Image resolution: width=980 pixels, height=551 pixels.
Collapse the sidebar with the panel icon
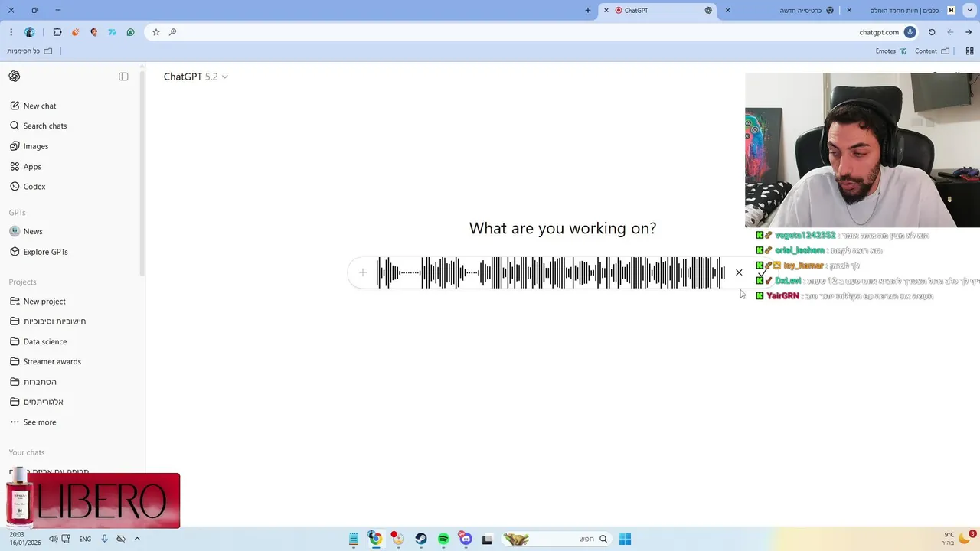pos(123,77)
